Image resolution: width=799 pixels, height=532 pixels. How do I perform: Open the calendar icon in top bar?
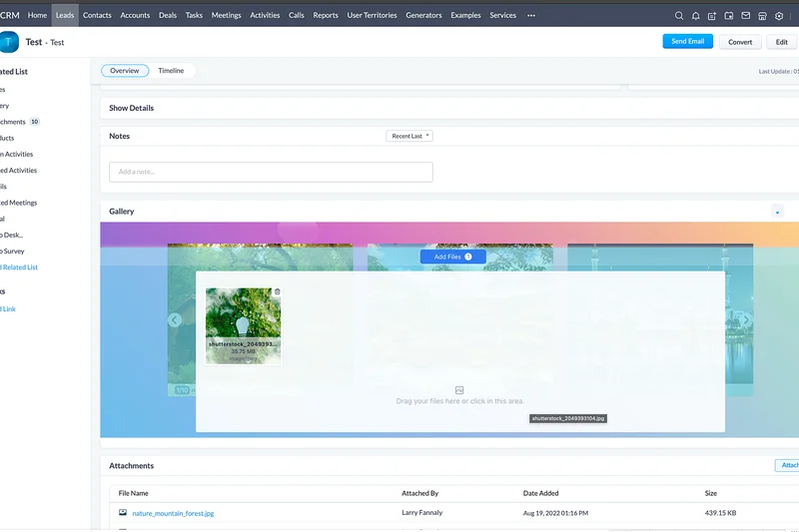(729, 16)
